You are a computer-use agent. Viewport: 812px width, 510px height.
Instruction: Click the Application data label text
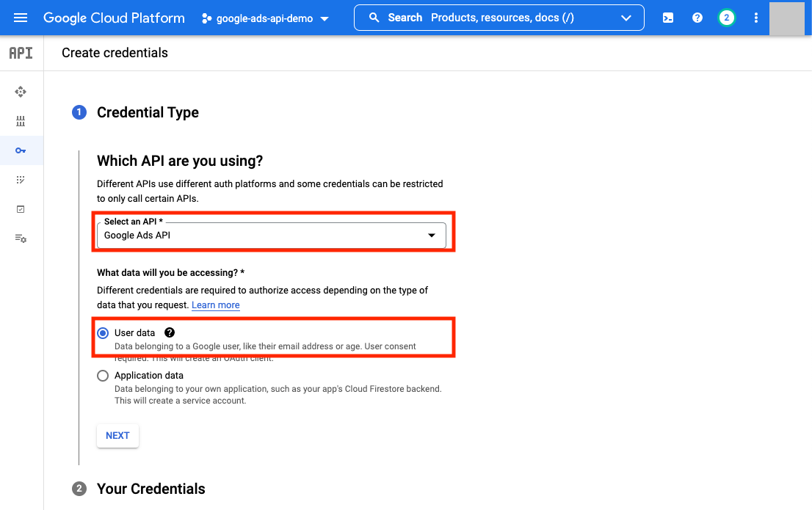148,376
